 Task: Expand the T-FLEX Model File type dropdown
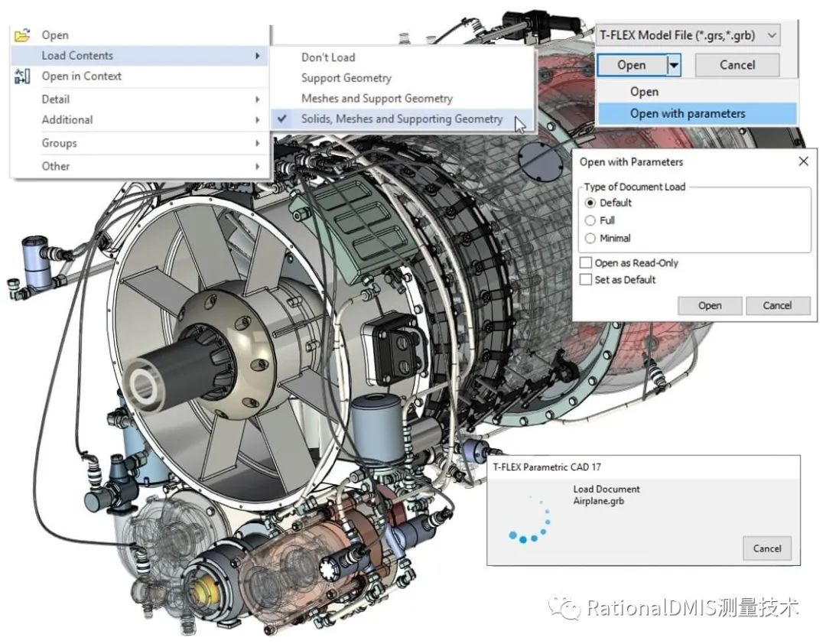[772, 35]
